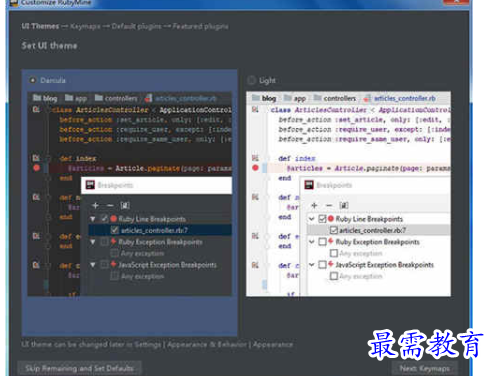Toggle articles_controller.rb:7 checkbox in Darcula preview
Screen dimensions: 492x376
click(114, 230)
